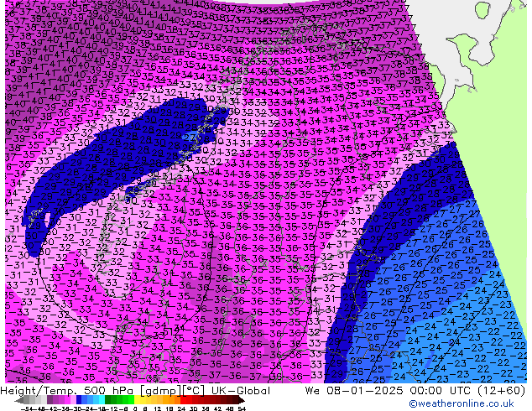Select the 'UK-Global' model name
The image size is (532, 411).
point(241,391)
